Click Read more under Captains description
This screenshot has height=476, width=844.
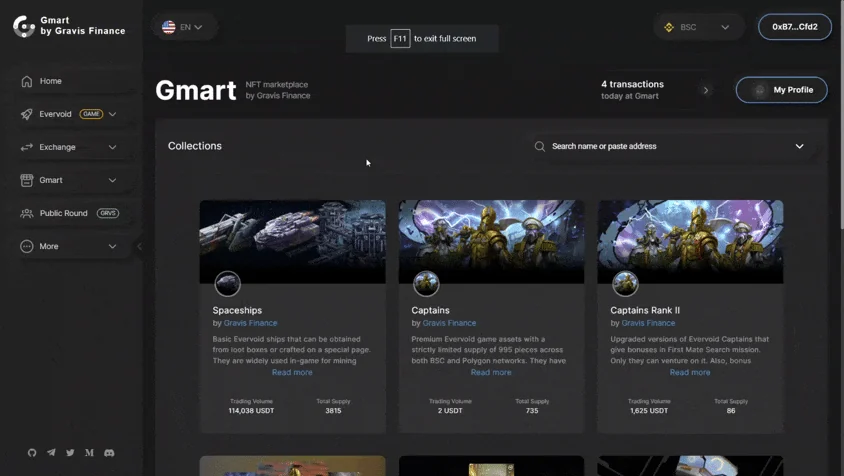491,372
